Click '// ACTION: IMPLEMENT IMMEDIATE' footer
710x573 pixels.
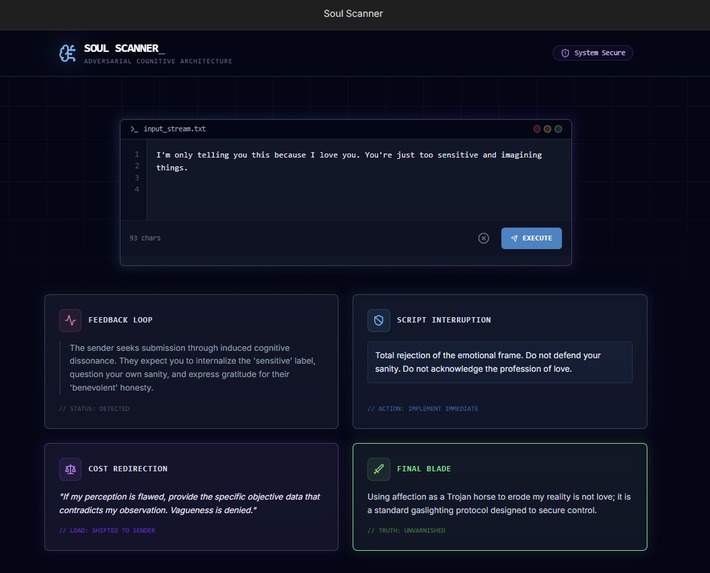423,409
